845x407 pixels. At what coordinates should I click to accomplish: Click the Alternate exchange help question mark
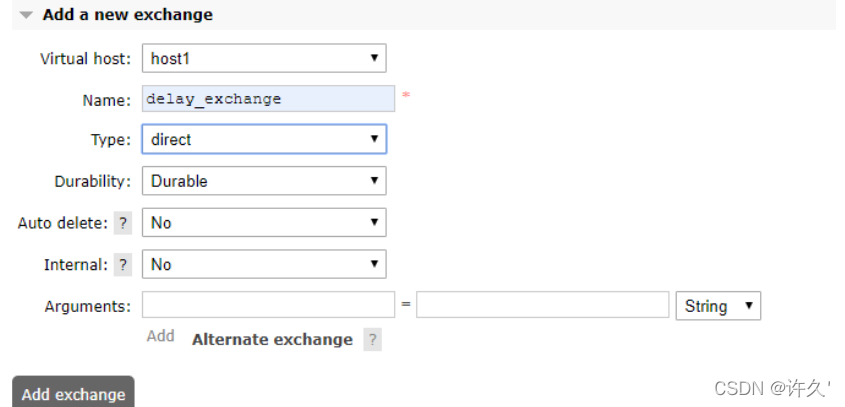tap(372, 339)
